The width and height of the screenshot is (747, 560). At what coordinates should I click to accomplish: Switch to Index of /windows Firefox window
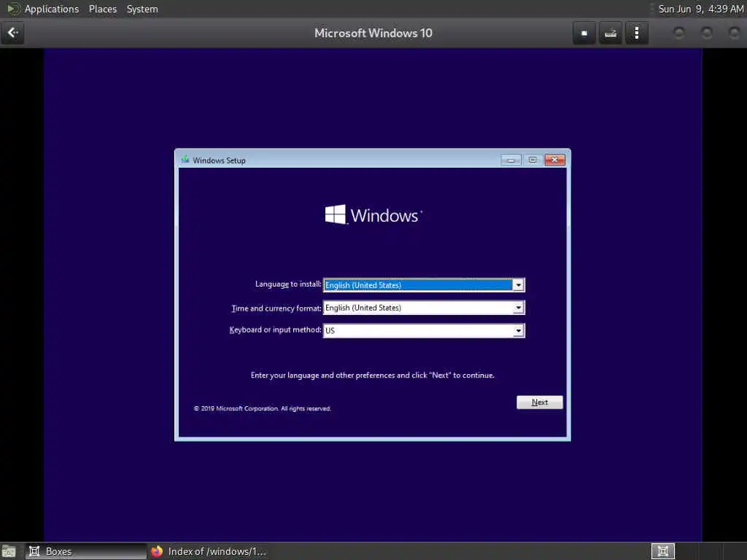[x=209, y=551]
